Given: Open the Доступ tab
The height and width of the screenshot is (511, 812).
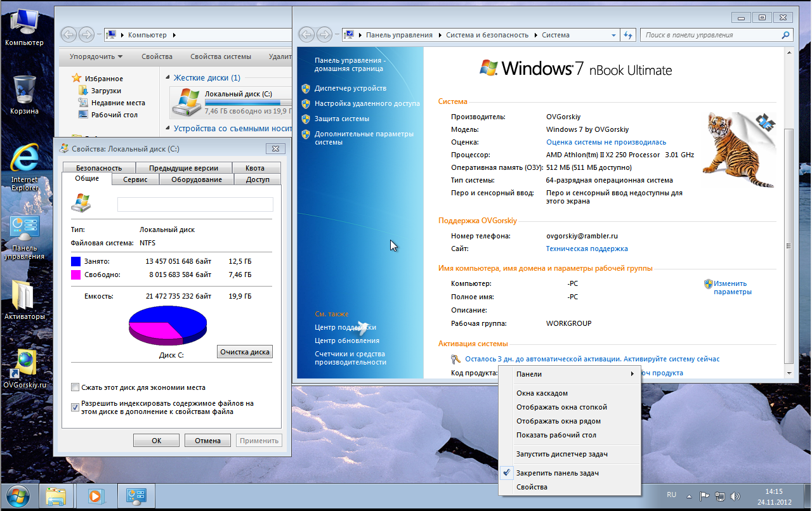Looking at the screenshot, I should pyautogui.click(x=258, y=179).
